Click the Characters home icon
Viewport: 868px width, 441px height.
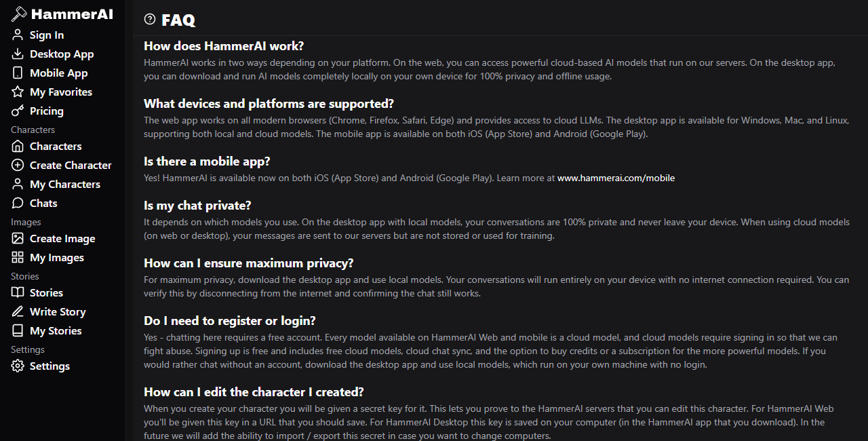18,147
